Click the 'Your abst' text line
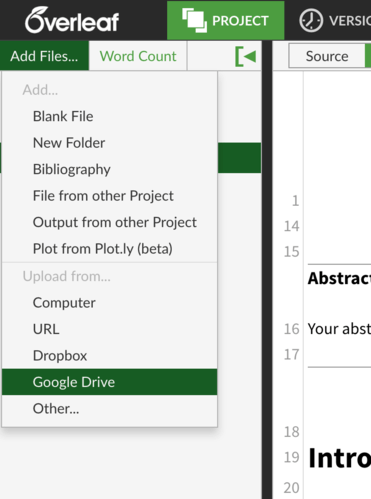The height and width of the screenshot is (499, 371). [x=339, y=329]
